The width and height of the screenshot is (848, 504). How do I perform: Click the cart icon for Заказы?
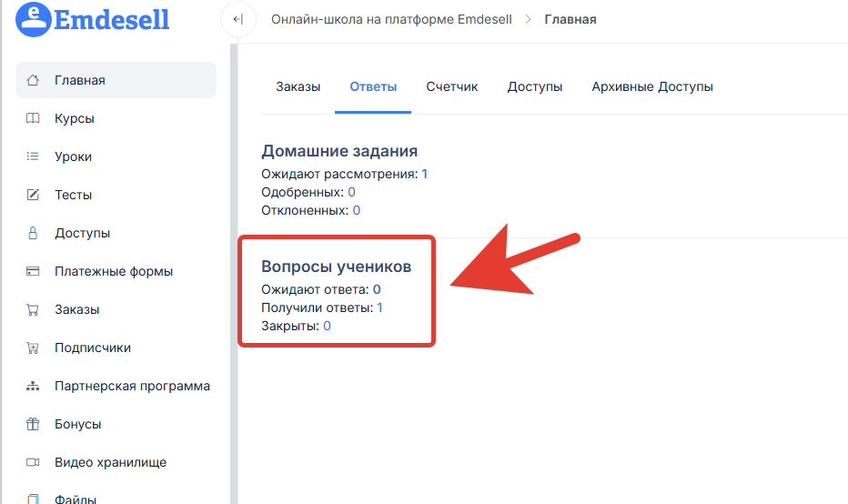[x=34, y=309]
